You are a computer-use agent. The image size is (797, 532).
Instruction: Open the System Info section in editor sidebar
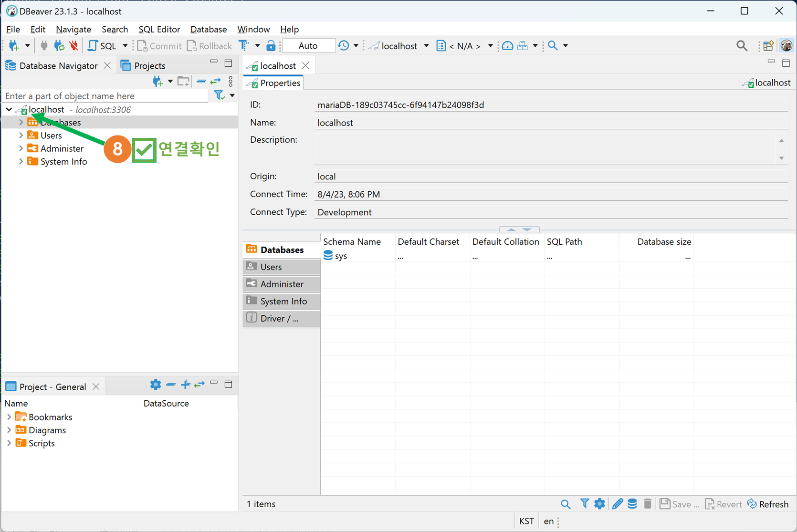pos(282,301)
